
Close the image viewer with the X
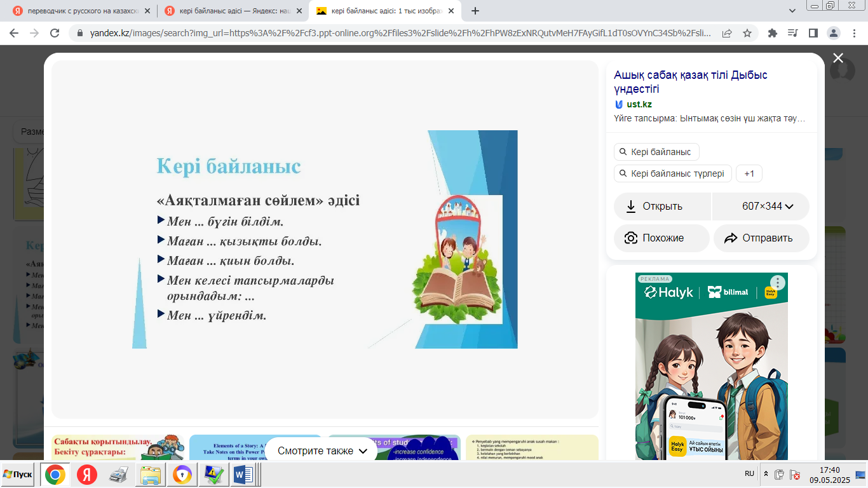click(838, 58)
